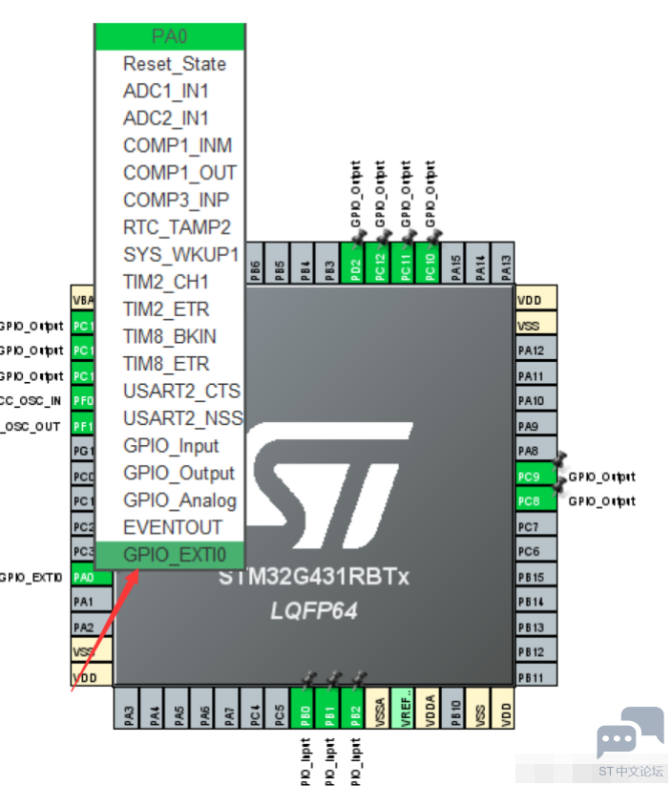Click pin PA12 on right side
Viewport: 672px width, 786px height.
536,348
